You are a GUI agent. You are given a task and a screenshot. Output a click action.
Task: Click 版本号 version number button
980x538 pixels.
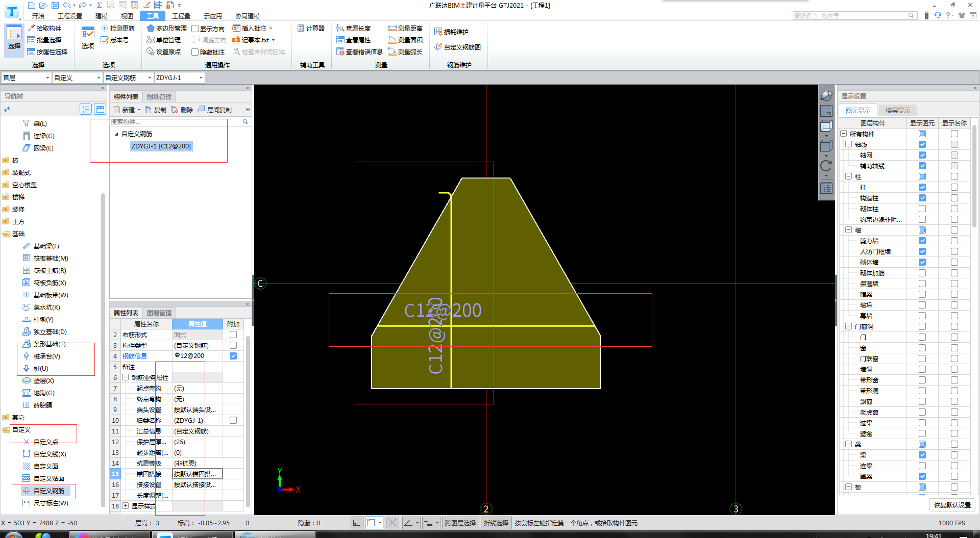(x=115, y=40)
